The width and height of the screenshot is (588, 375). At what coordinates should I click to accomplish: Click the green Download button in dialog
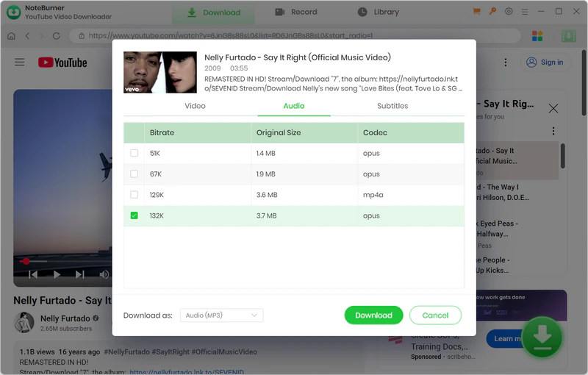click(x=373, y=315)
